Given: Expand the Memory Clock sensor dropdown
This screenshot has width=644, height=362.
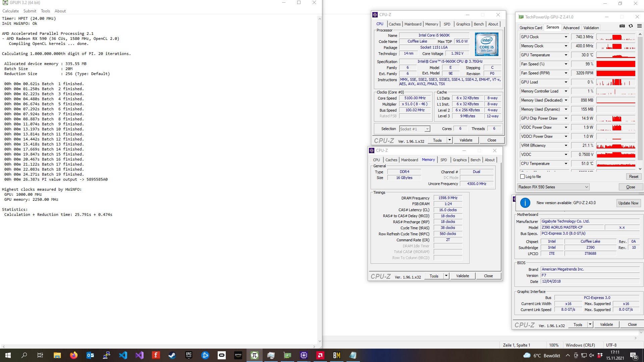Looking at the screenshot, I should 566,46.
